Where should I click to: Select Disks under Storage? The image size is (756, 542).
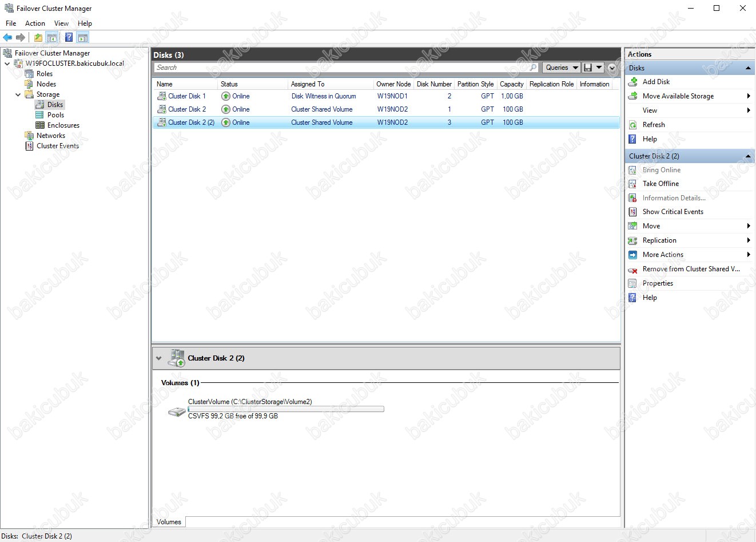tap(55, 105)
